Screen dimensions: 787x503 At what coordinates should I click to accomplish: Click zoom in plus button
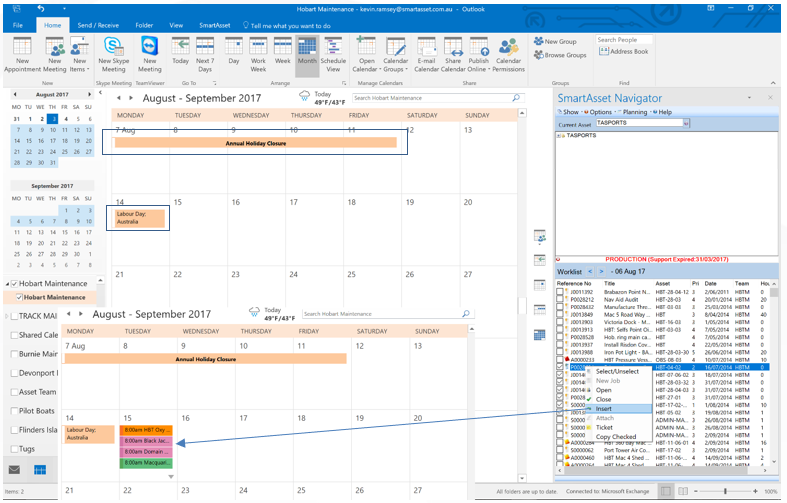click(x=755, y=491)
